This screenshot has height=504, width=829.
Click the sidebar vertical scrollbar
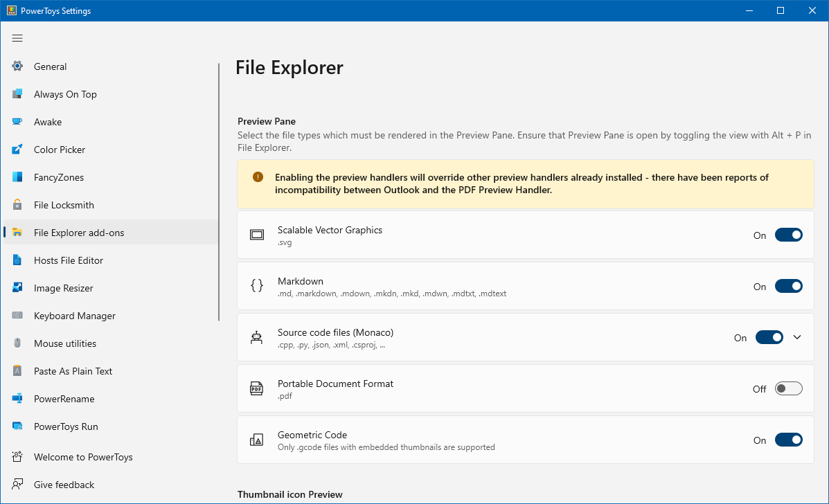219,192
